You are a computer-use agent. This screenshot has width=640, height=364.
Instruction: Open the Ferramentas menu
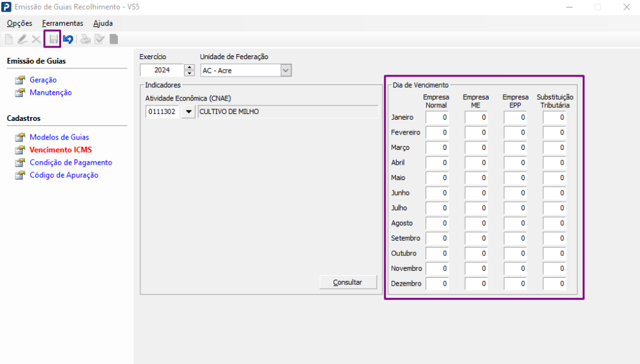click(x=62, y=23)
